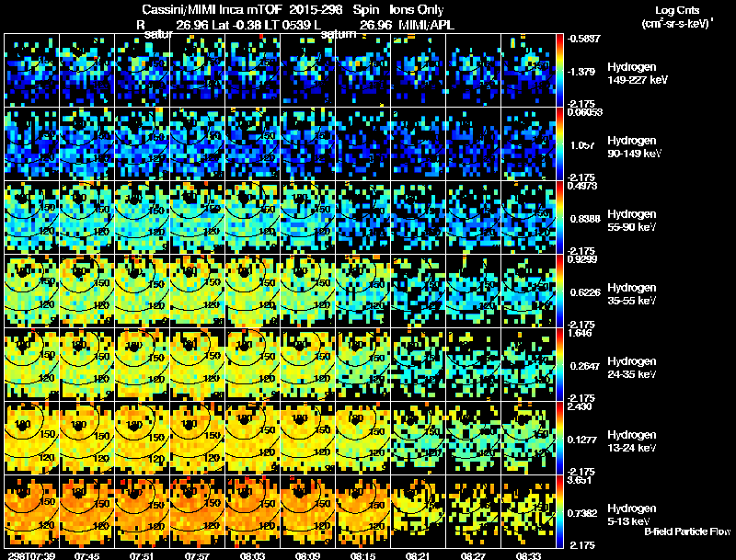736x560 pixels.
Task: Click the 'Hydrogen 35-55 keV' row label
Action: coord(632,294)
